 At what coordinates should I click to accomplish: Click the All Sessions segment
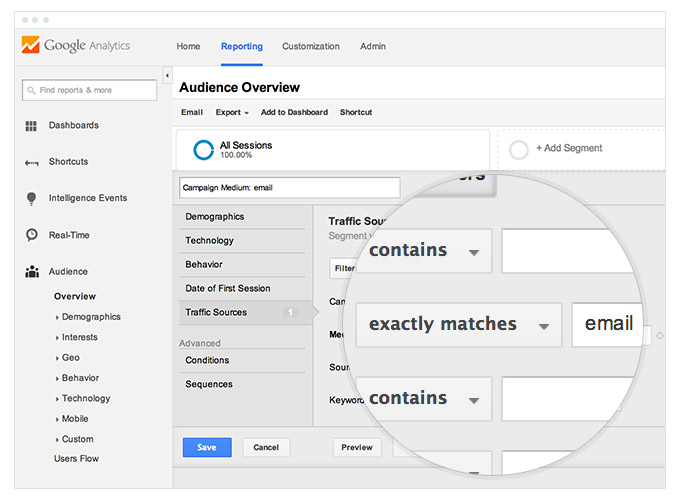coord(333,150)
